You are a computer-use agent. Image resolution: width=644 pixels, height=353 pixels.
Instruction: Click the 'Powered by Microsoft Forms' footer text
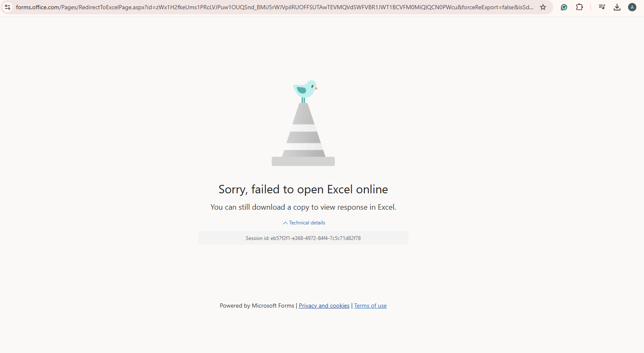coord(257,306)
